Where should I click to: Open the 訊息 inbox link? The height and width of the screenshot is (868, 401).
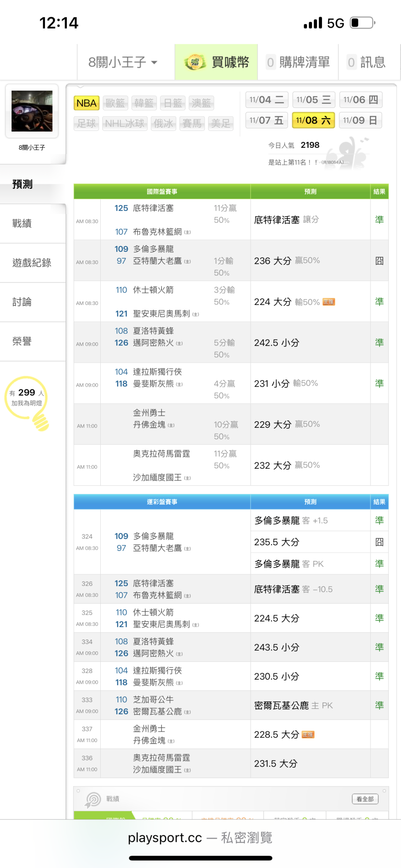(367, 62)
